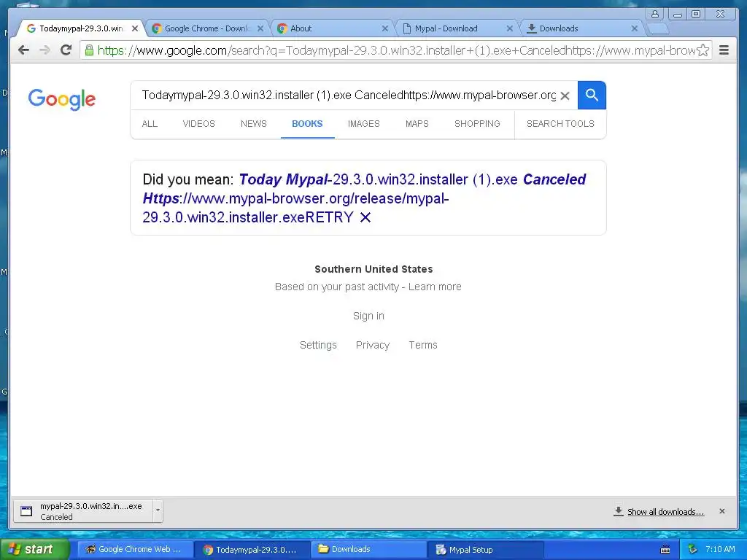Screen dimensions: 747x560
Task: Select the VIDEOS search category
Action: click(199, 124)
